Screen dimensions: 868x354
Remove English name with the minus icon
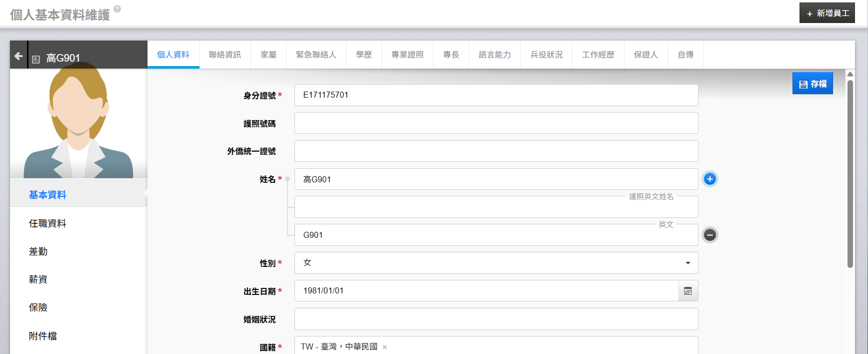(709, 235)
